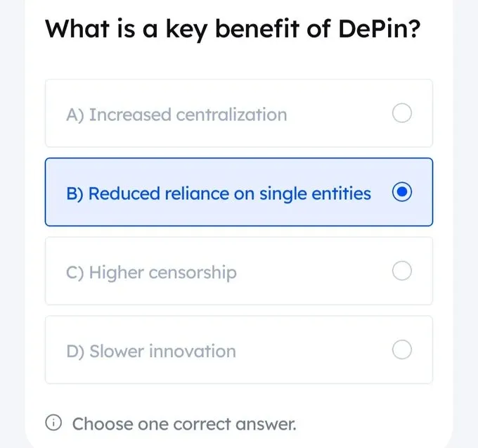Pick the Slower innovation radio circle
This screenshot has width=478, height=448.
click(401, 350)
